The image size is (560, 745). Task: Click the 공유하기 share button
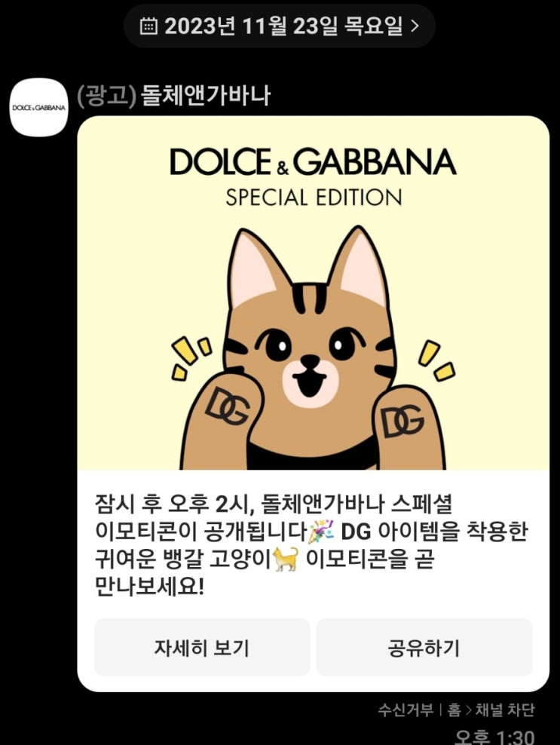[x=424, y=647]
